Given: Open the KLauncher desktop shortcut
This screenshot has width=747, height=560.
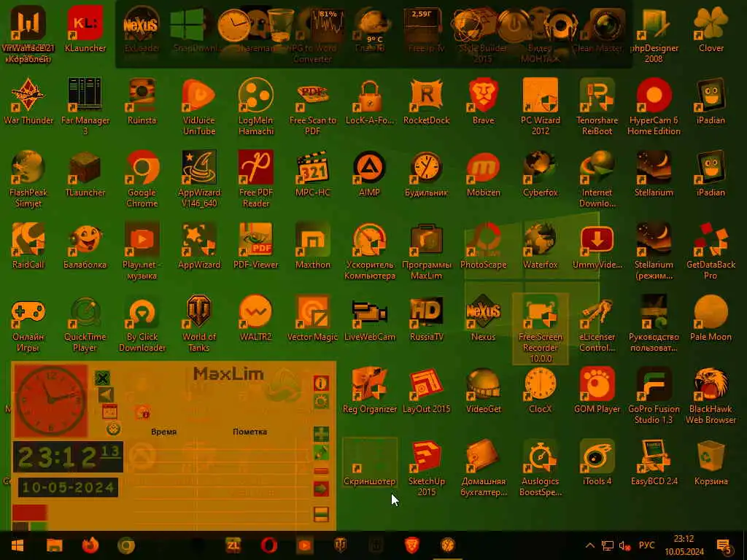Looking at the screenshot, I should click(x=85, y=29).
